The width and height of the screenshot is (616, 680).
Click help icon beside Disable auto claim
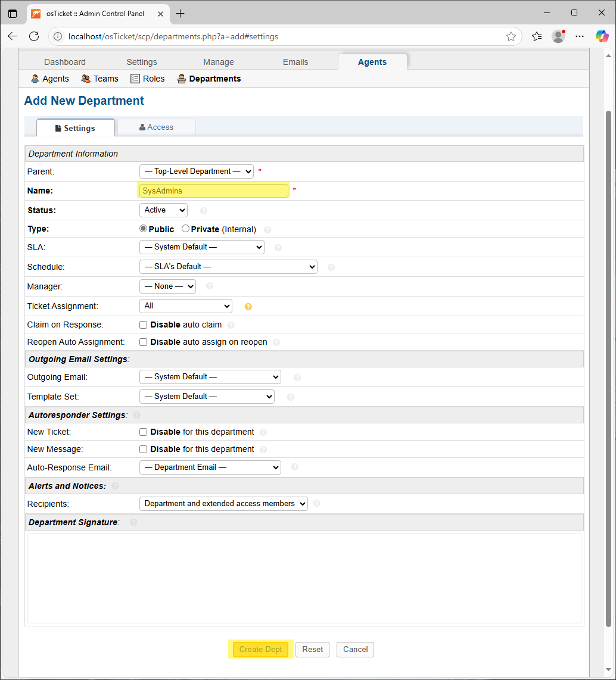(231, 325)
